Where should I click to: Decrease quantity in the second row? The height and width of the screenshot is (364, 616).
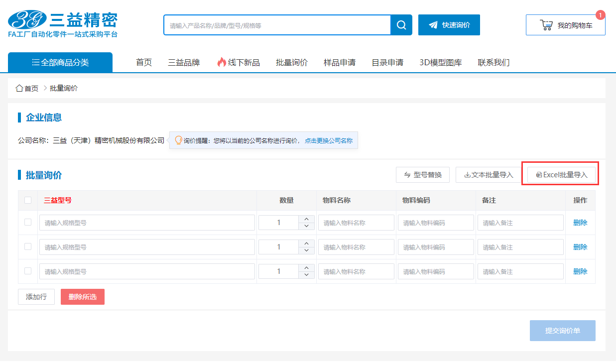click(x=306, y=250)
